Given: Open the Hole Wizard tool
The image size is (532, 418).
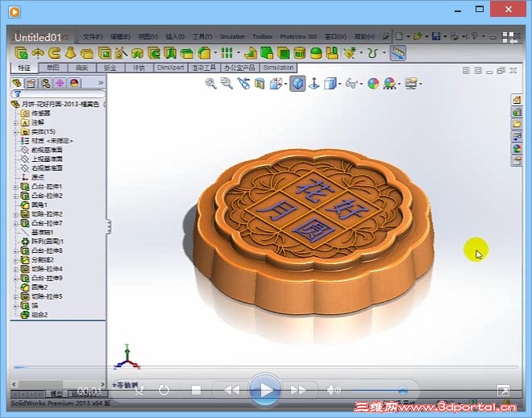Looking at the screenshot, I should (x=121, y=53).
